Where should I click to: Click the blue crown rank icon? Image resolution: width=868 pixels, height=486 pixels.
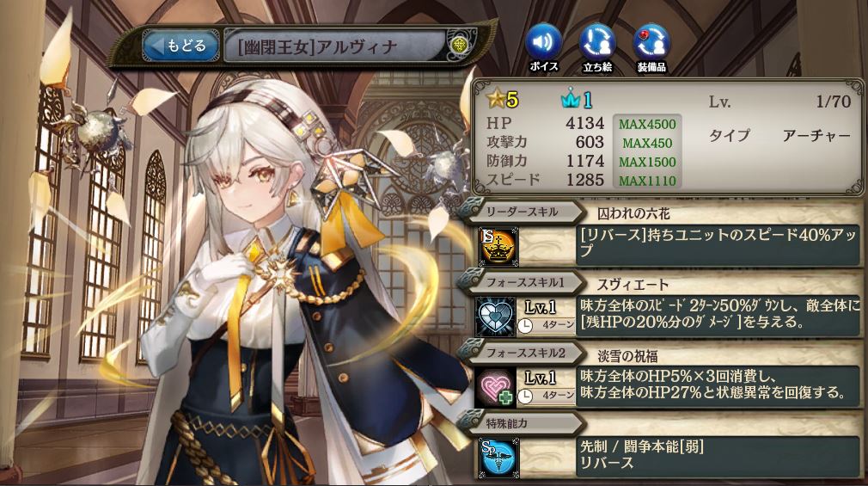[x=577, y=100]
